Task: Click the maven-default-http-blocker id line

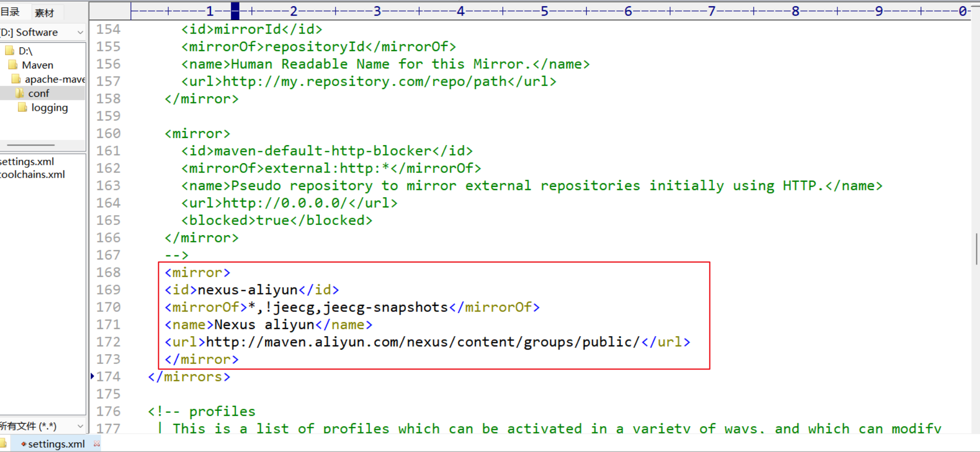Action: (x=327, y=151)
